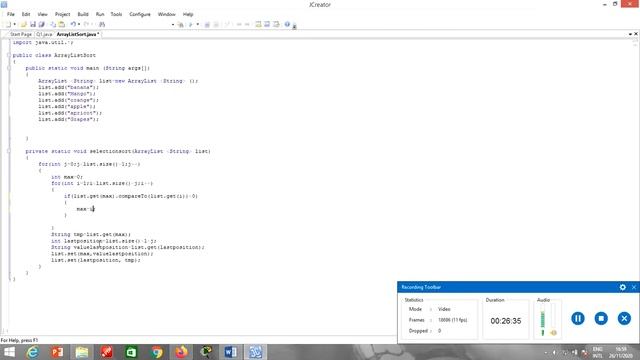Open Internet Explorer from the taskbar
This screenshot has width=640, height=360.
[x=33, y=352]
